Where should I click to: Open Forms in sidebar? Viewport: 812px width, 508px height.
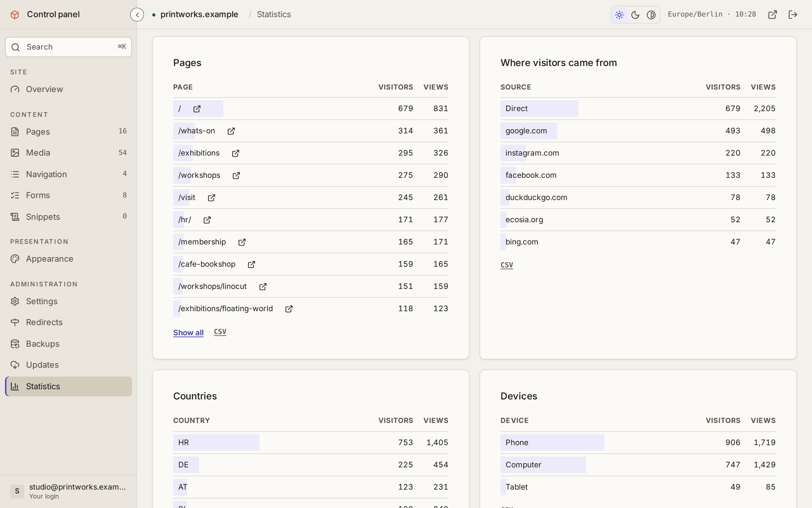68,195
